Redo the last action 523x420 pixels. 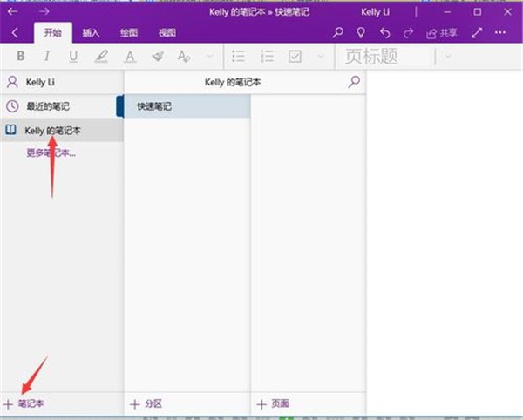[x=408, y=32]
